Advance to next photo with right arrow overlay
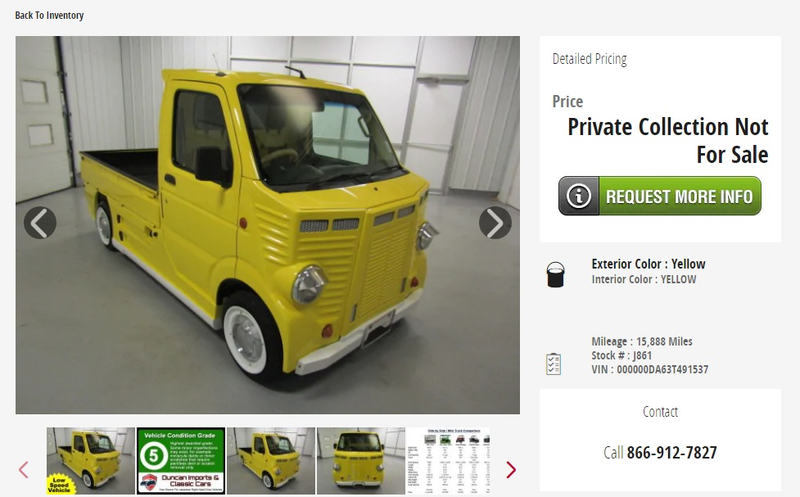800x497 pixels. click(x=495, y=223)
